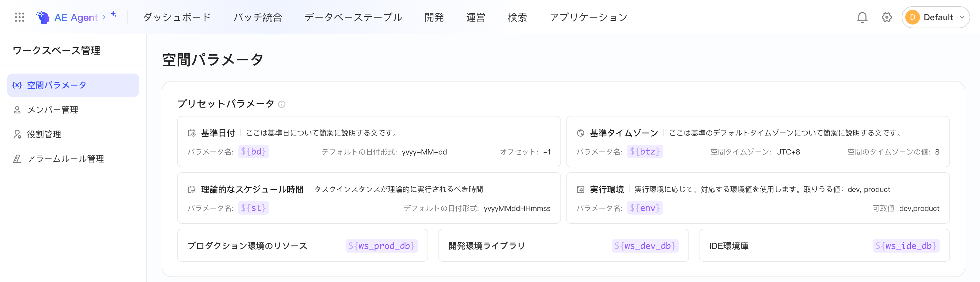Open the バッチ統合 menu item

(258, 17)
